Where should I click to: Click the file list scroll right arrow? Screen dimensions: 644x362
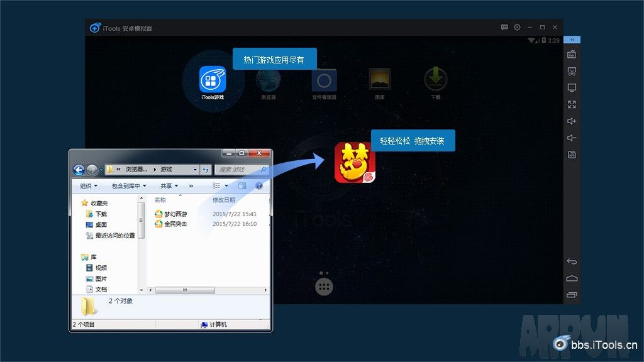[x=265, y=290]
